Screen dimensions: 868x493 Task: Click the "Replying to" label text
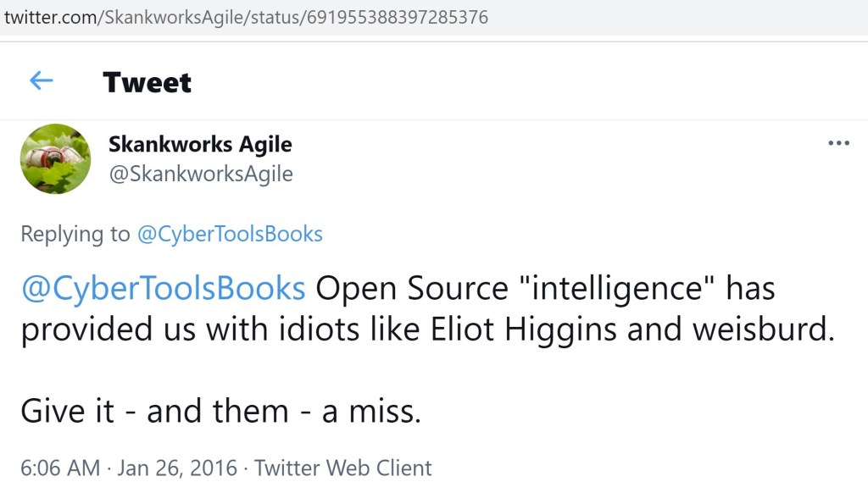point(75,234)
